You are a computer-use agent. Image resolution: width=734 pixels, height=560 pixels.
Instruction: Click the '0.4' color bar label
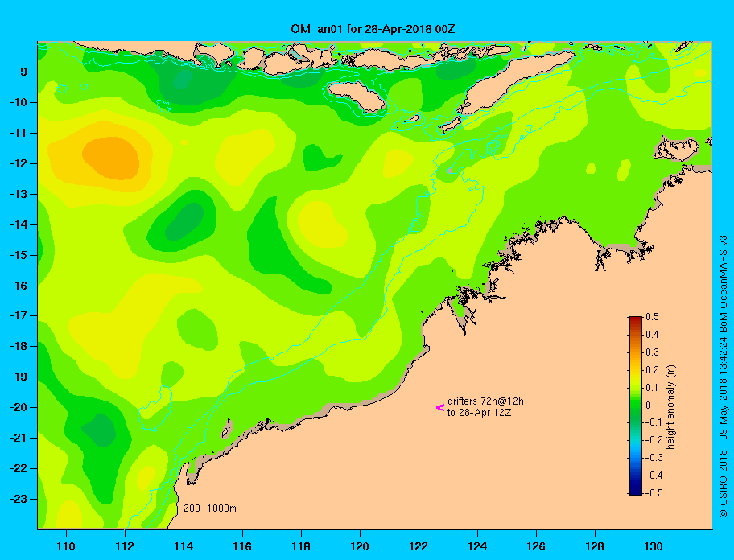point(652,335)
